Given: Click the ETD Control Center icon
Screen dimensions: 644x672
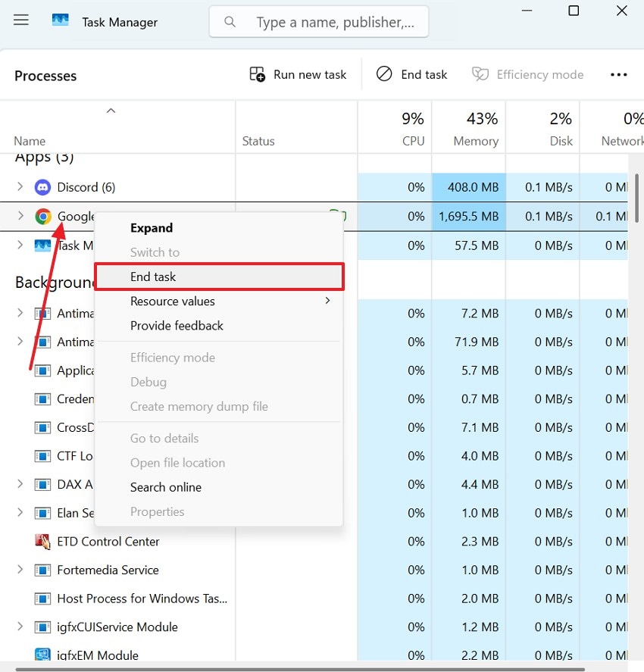Looking at the screenshot, I should tap(42, 542).
